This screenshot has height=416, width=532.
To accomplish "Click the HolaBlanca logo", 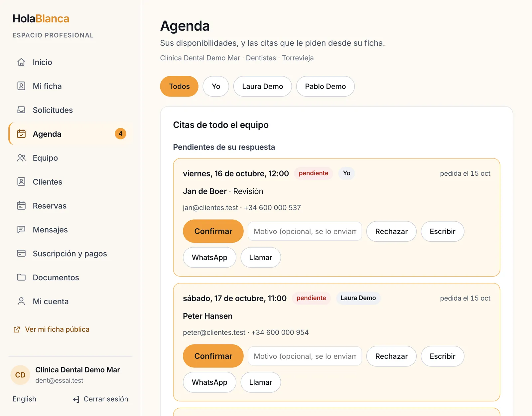I will (x=41, y=19).
